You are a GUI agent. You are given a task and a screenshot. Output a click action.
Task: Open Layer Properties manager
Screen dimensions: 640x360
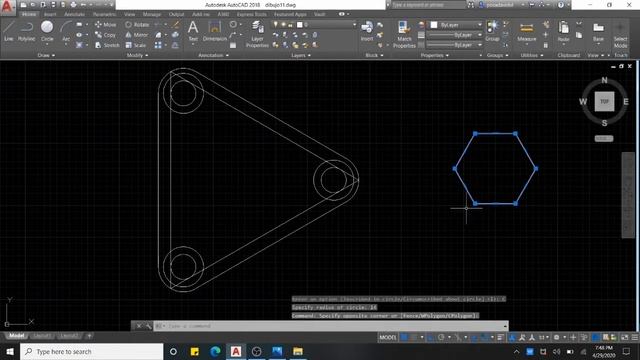tap(257, 35)
